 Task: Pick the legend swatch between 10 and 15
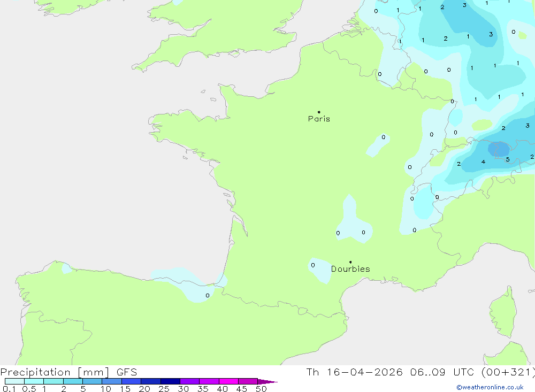(x=112, y=381)
